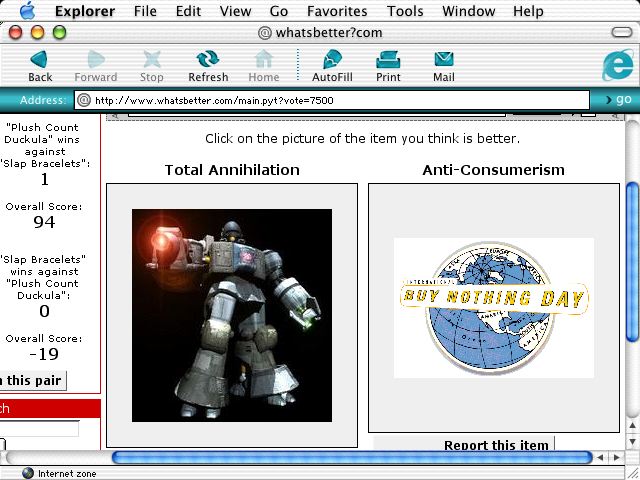Click the 'Internet zone' status text
This screenshot has width=640, height=480.
coord(67,473)
